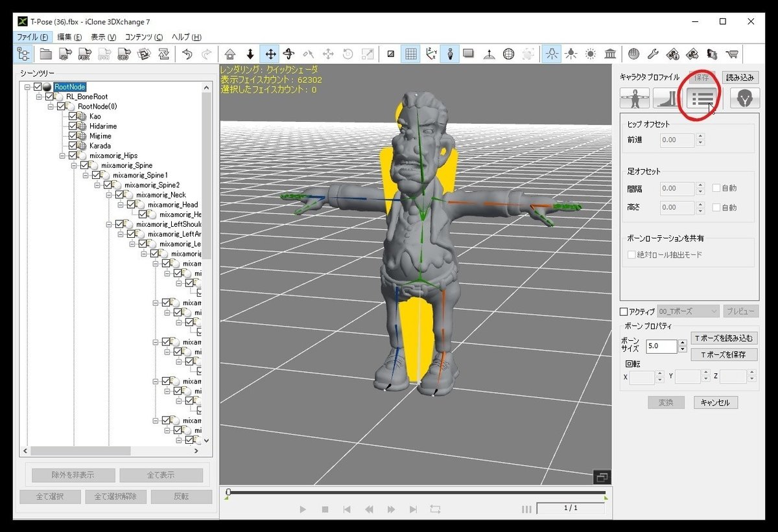This screenshot has height=532, width=778.
Task: Toggle the grid display icon
Action: point(410,54)
